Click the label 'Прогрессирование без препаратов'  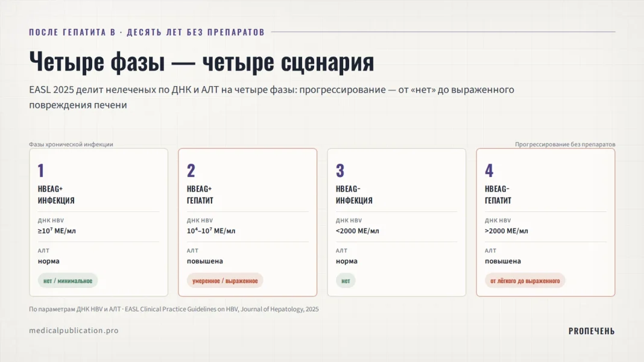coord(565,144)
